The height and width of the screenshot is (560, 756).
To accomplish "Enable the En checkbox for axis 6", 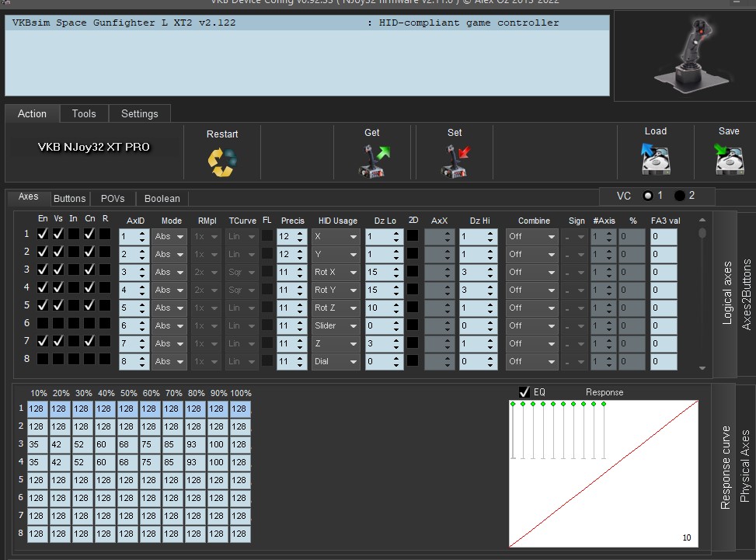I will pyautogui.click(x=43, y=323).
